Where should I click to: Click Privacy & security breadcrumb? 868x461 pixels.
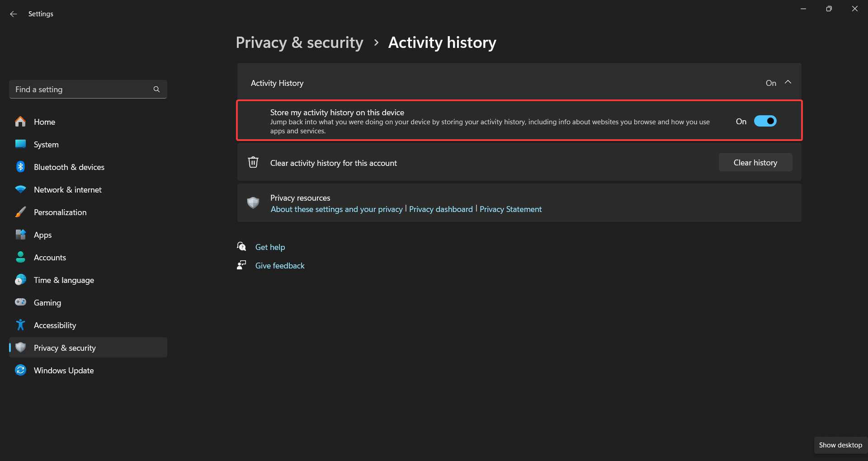tap(299, 42)
